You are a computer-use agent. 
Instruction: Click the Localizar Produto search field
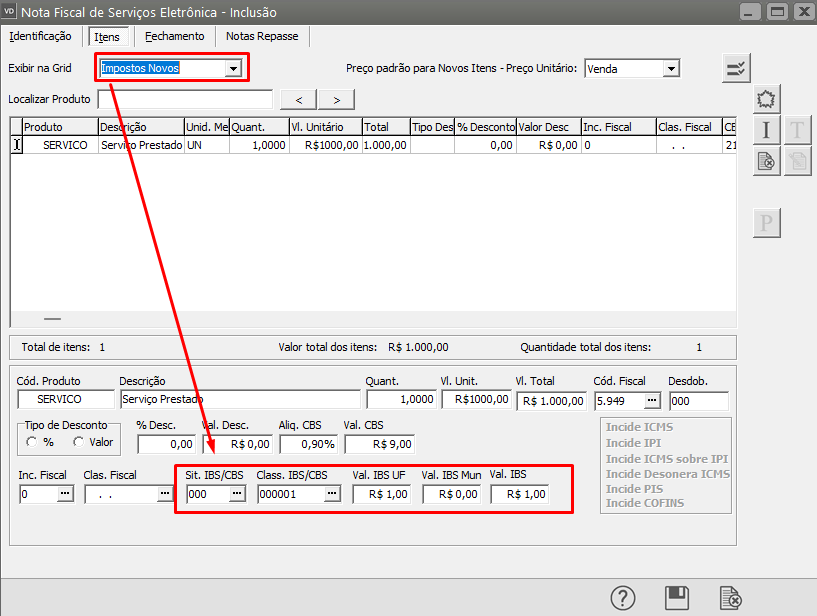pyautogui.click(x=185, y=99)
